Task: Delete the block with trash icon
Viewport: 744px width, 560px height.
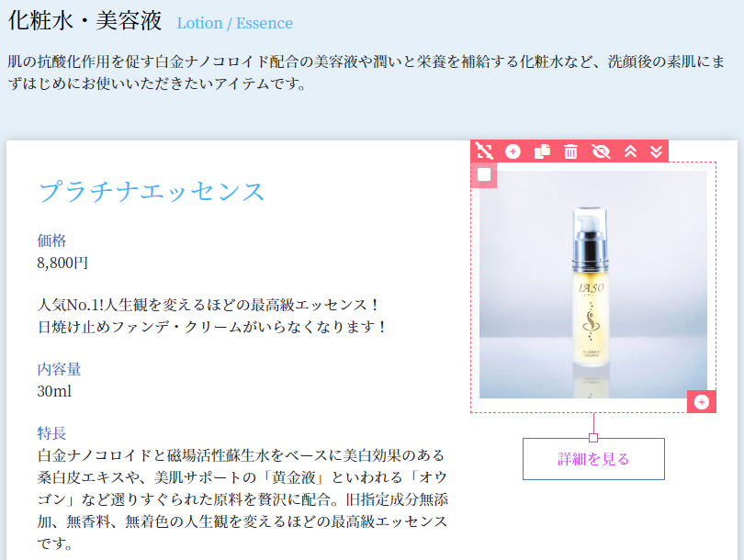Action: click(570, 151)
